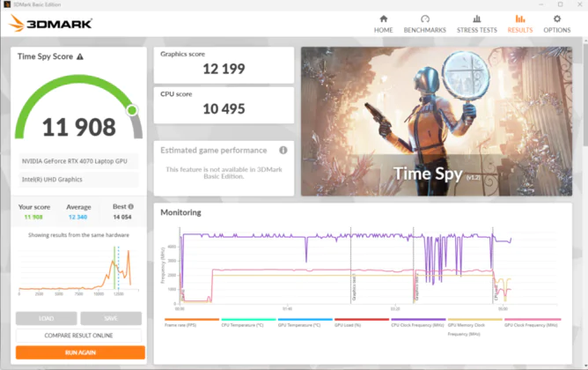This screenshot has height=370, width=588.
Task: Click the LOAD button
Action: click(x=47, y=318)
